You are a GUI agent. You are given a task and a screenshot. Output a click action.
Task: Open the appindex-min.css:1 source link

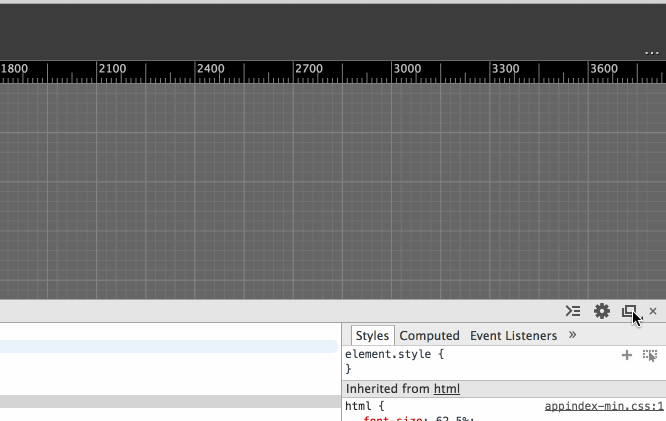point(603,407)
